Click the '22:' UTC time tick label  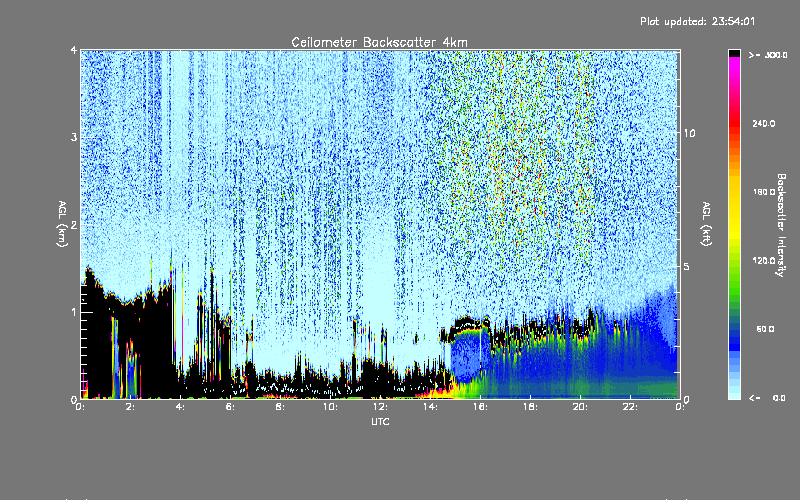(x=630, y=407)
